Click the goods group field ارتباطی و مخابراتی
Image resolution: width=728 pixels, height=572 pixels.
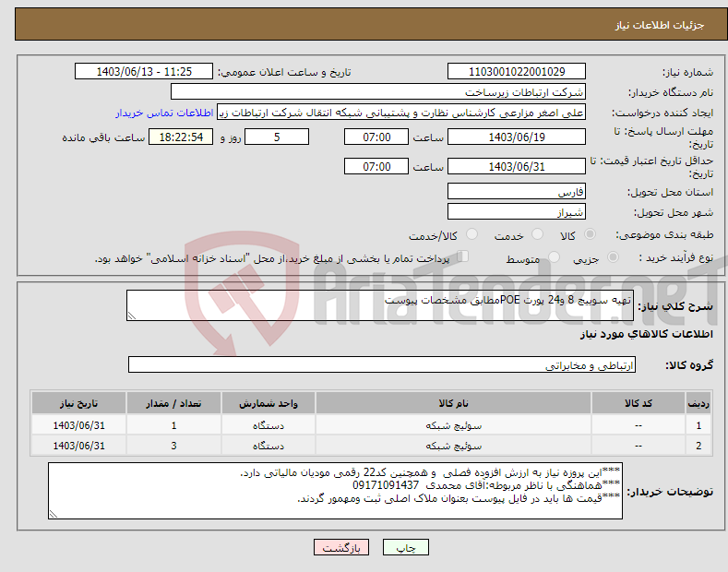[382, 365]
